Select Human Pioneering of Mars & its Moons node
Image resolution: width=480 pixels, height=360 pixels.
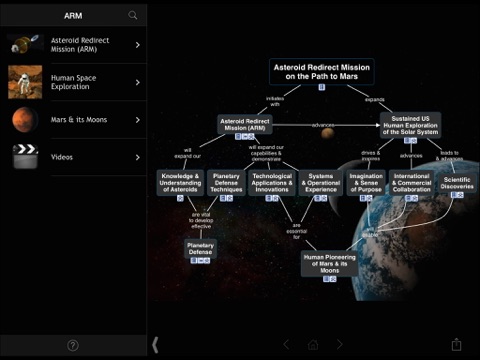tap(330, 264)
